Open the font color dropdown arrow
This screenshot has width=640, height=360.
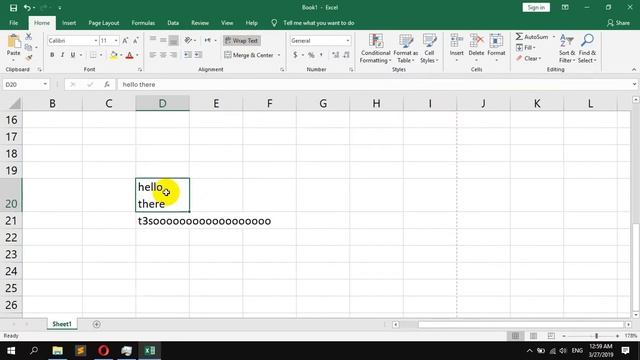[x=137, y=55]
